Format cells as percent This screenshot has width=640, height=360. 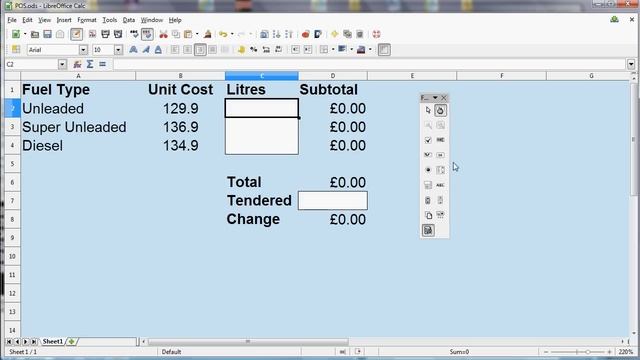(x=253, y=50)
